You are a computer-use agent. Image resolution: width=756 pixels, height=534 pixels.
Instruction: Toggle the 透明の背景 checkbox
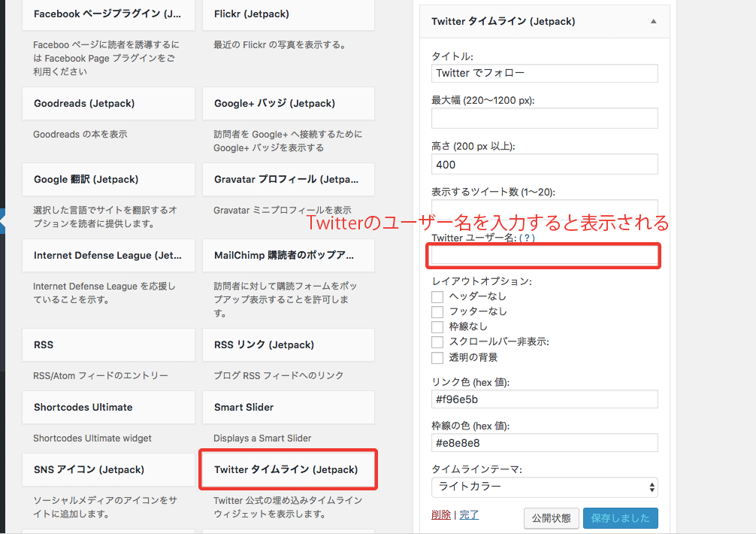pos(437,357)
